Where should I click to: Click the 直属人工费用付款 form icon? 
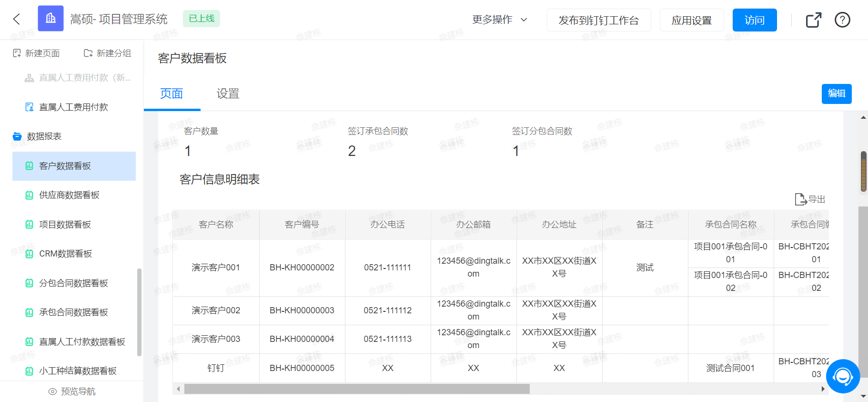click(30, 107)
